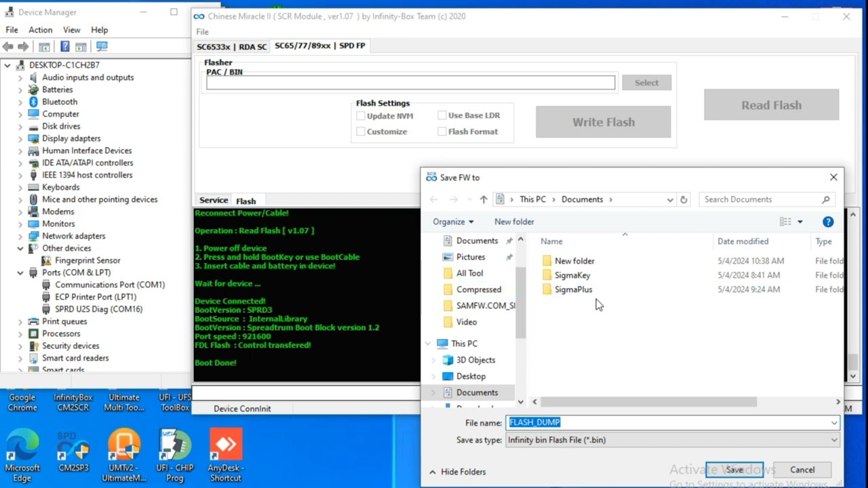Select Communications Port (COM1) in Device Manager

pos(110,285)
